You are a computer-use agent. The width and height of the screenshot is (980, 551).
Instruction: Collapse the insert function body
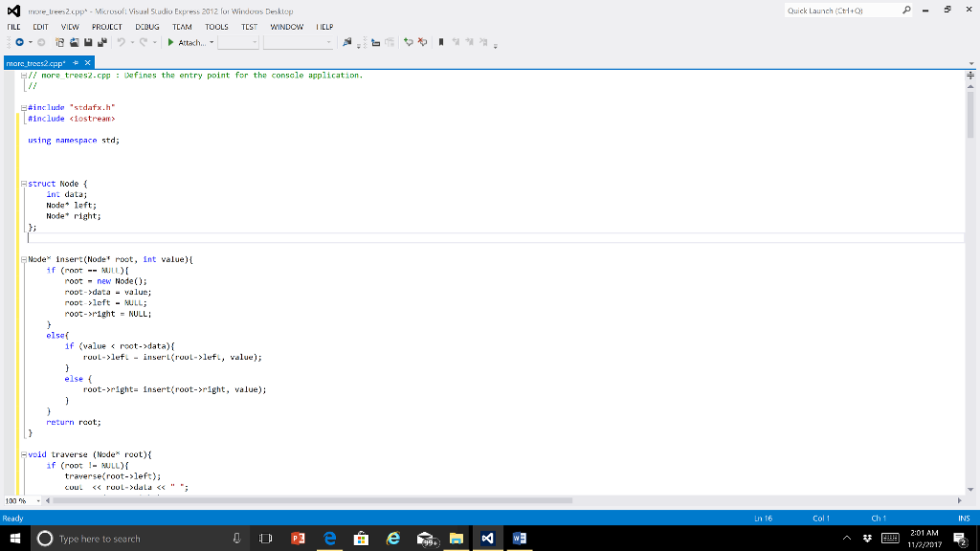pos(23,257)
